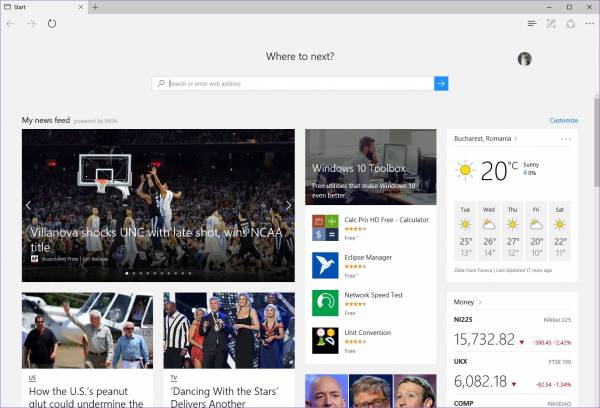This screenshot has height=408, width=600.
Task: Open a new tab with plus button
Action: point(95,7)
